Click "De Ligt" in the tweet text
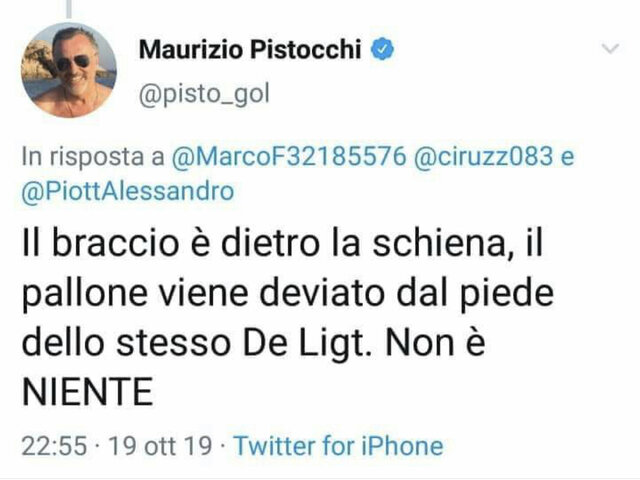 304,342
